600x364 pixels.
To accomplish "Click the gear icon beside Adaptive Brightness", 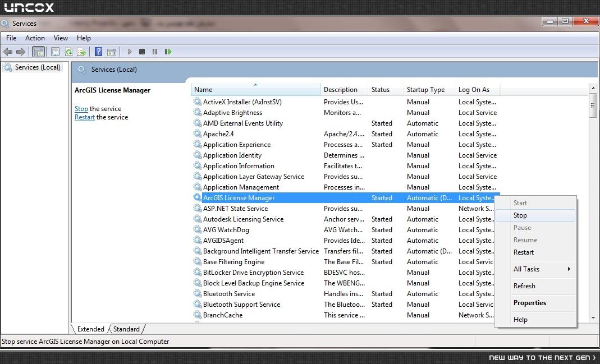I will (x=197, y=112).
